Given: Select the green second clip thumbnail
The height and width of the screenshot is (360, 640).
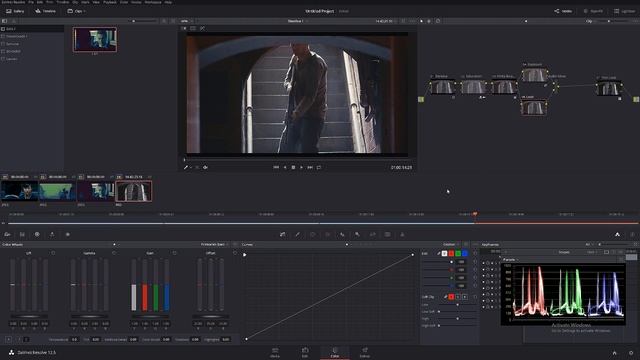Looking at the screenshot, I should pos(58,191).
